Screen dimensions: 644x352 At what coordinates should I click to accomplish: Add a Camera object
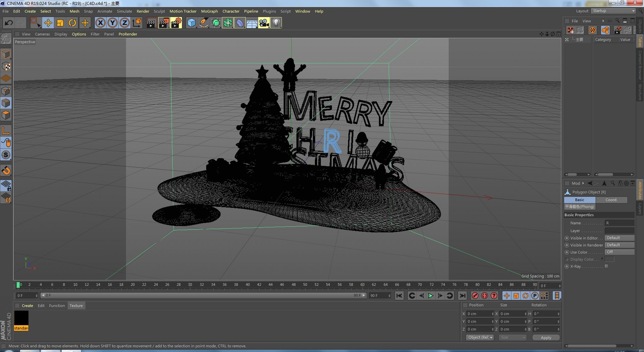tap(264, 23)
